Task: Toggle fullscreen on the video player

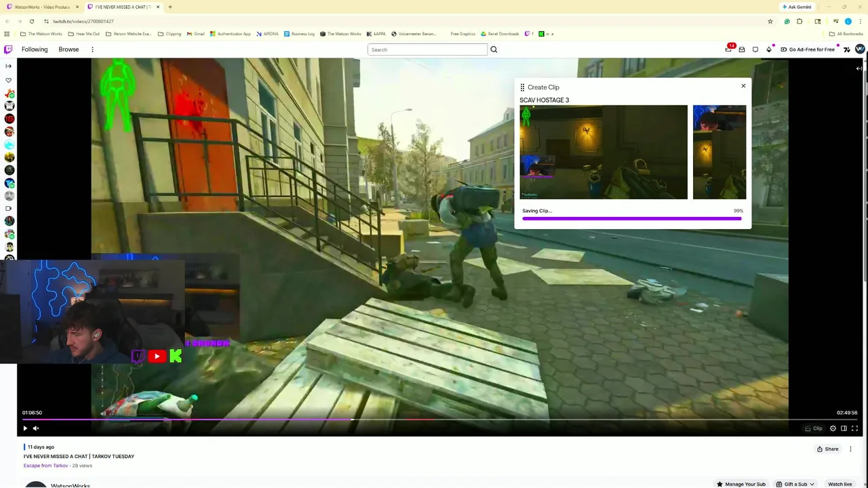Action: click(x=854, y=428)
